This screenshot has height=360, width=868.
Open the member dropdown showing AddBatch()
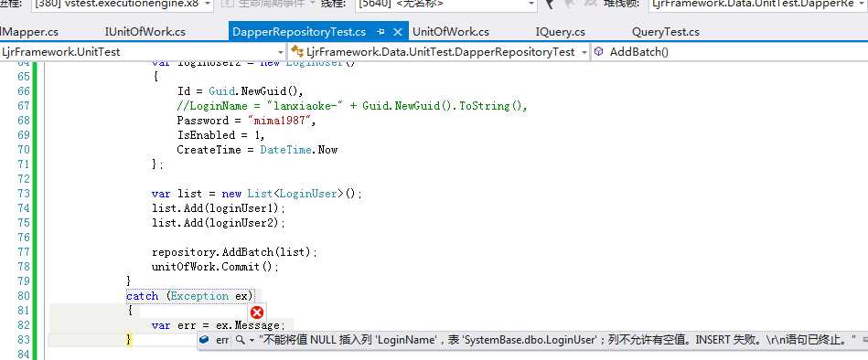coord(730,52)
